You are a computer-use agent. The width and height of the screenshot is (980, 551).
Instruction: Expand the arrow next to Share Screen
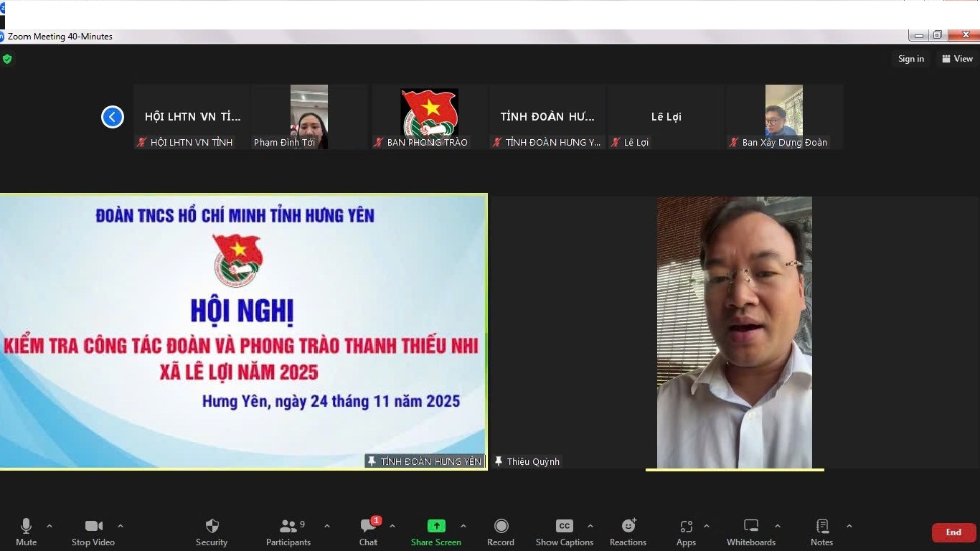(463, 526)
